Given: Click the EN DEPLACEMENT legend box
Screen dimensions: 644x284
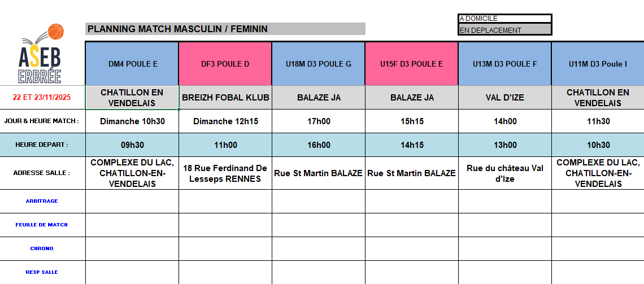Looking at the screenshot, I should [x=504, y=30].
